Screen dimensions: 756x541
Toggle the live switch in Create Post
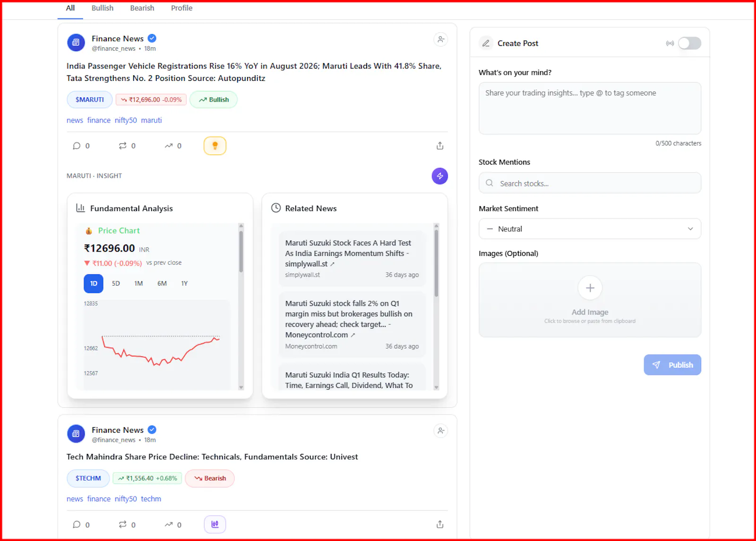coord(689,44)
